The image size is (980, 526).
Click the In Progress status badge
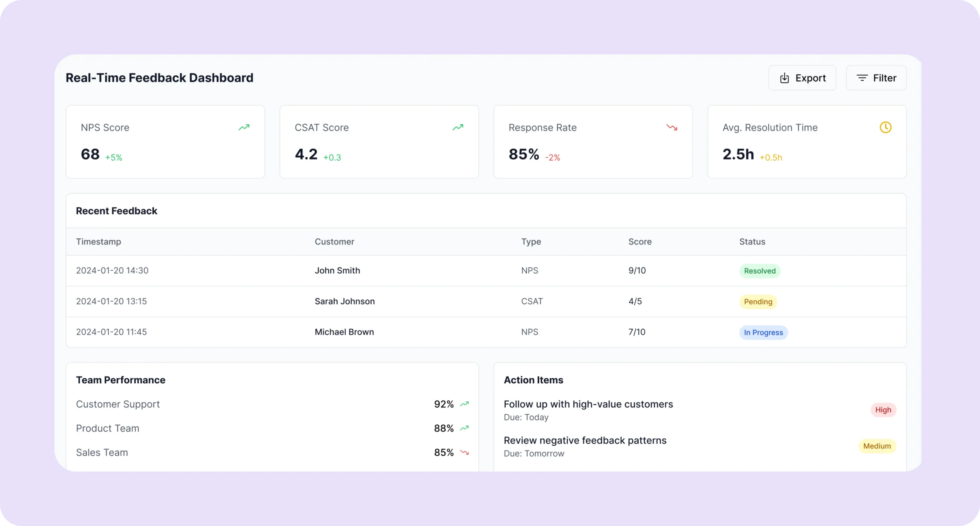763,332
